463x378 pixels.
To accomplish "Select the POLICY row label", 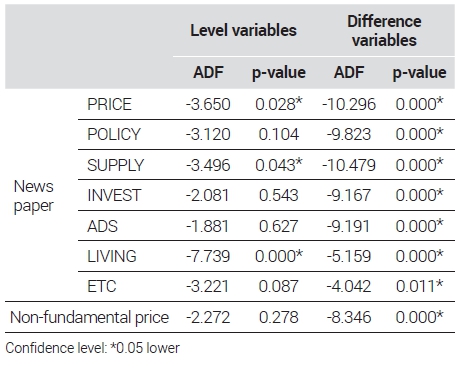I will pos(114,134).
